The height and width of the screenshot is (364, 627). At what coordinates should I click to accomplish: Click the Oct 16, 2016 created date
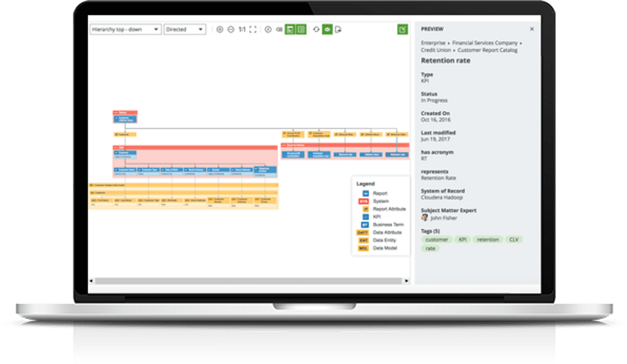(x=436, y=120)
